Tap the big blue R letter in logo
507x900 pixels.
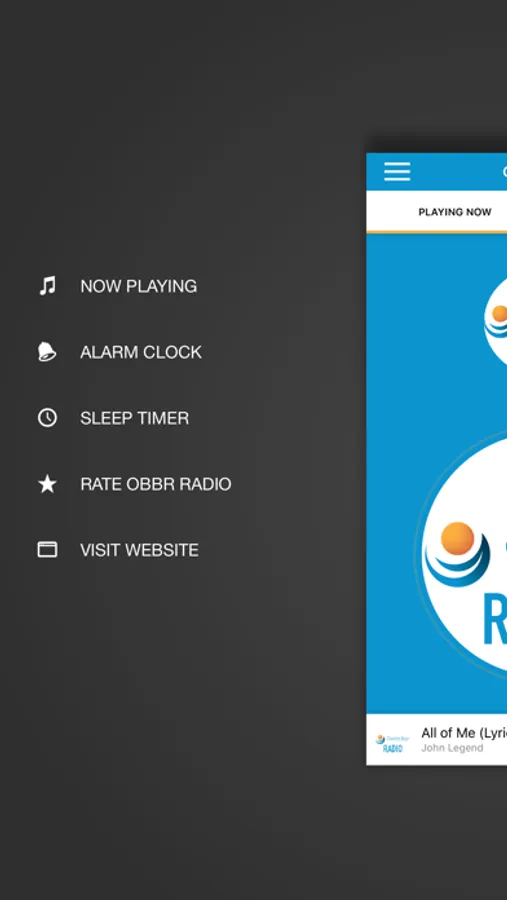pos(495,620)
